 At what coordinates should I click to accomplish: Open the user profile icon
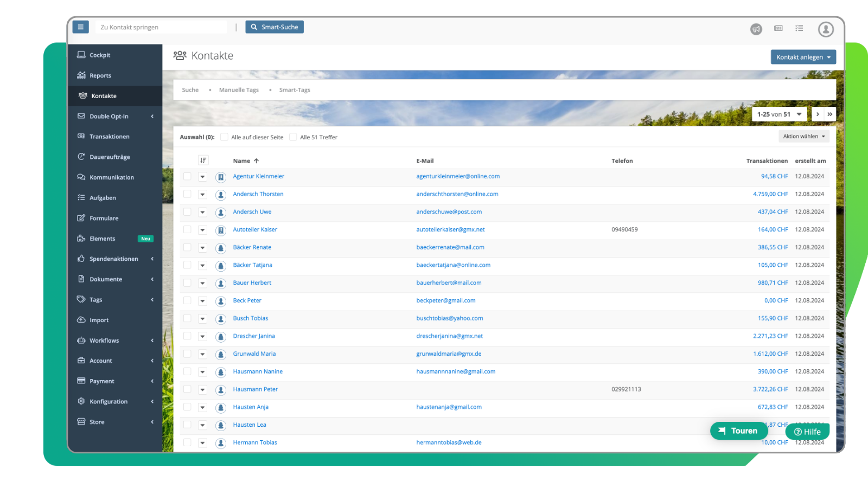pyautogui.click(x=826, y=29)
